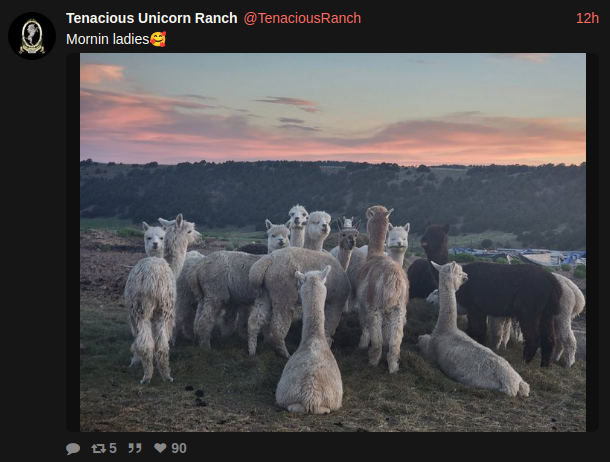Open the reply speech bubble icon
Screen dimensions: 610x462
click(x=73, y=448)
